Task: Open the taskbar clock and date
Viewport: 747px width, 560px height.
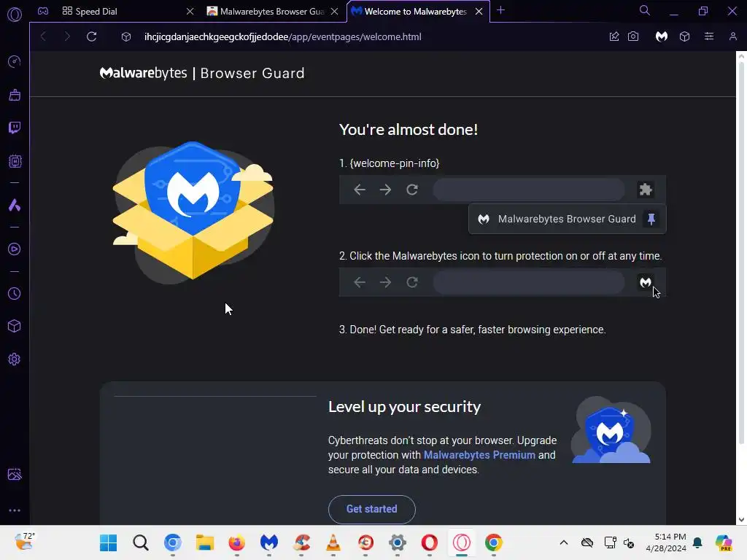Action: (665, 542)
